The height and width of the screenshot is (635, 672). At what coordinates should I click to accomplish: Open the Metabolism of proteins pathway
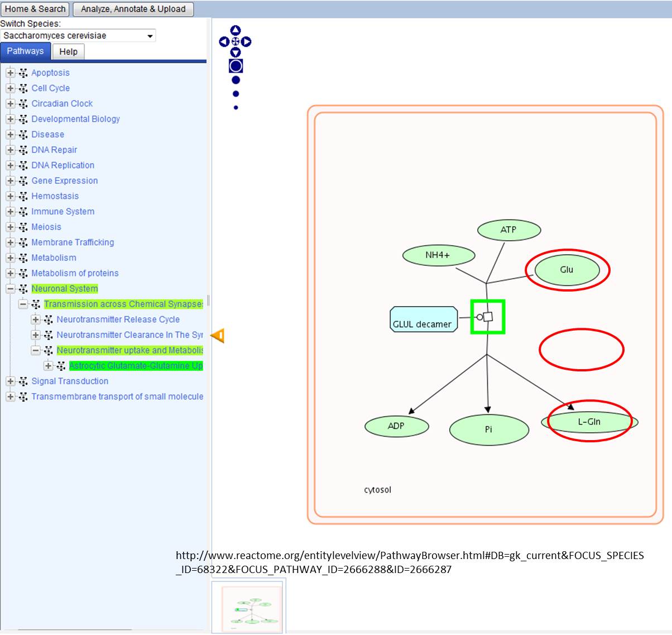coord(75,273)
